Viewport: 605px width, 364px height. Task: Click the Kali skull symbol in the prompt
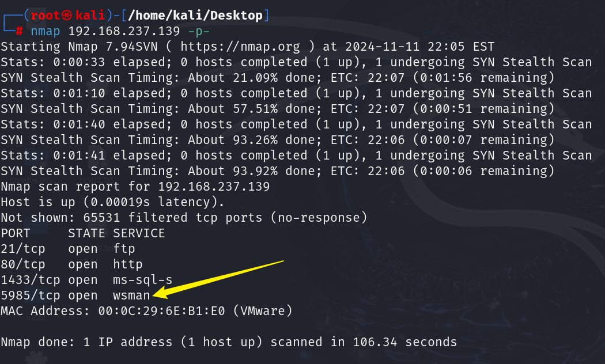point(67,15)
